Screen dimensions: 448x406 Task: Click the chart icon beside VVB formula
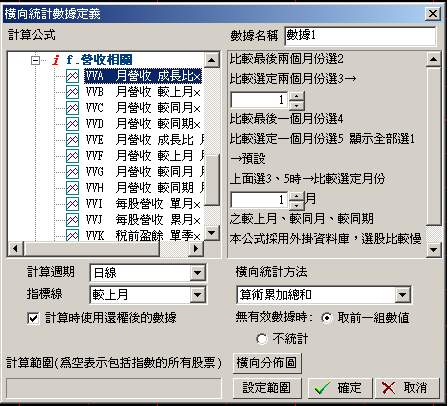point(72,92)
